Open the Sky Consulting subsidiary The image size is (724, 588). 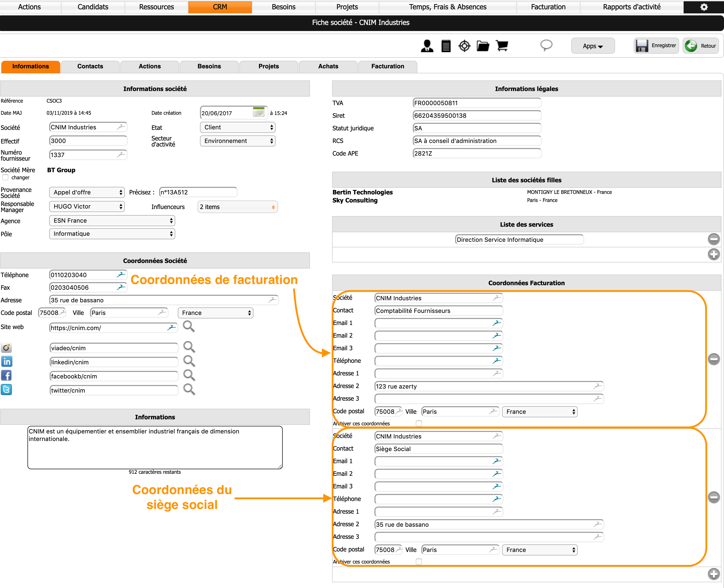[x=355, y=200]
